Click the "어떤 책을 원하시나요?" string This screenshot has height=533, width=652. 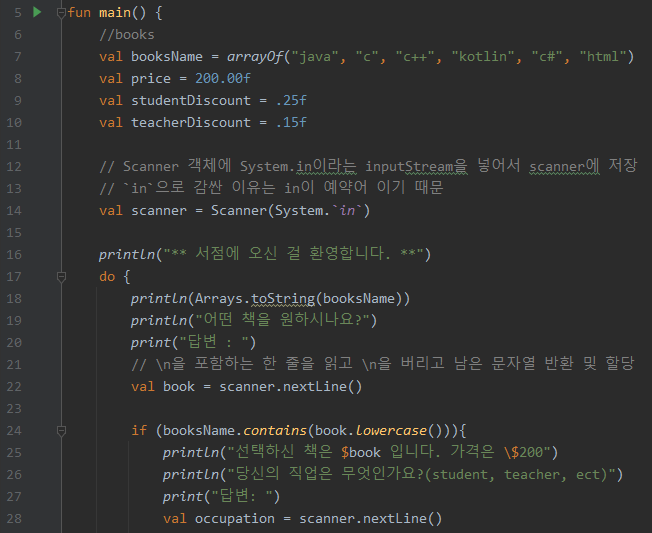click(x=283, y=321)
